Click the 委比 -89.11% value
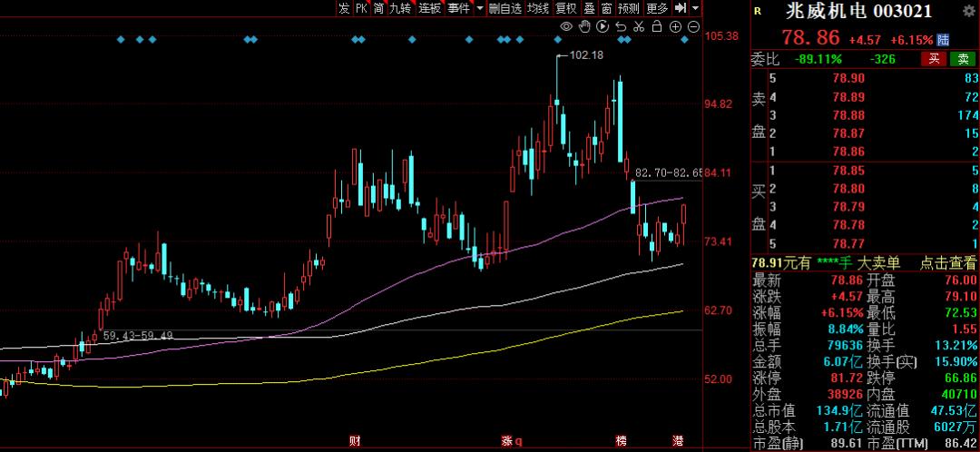 [818, 59]
